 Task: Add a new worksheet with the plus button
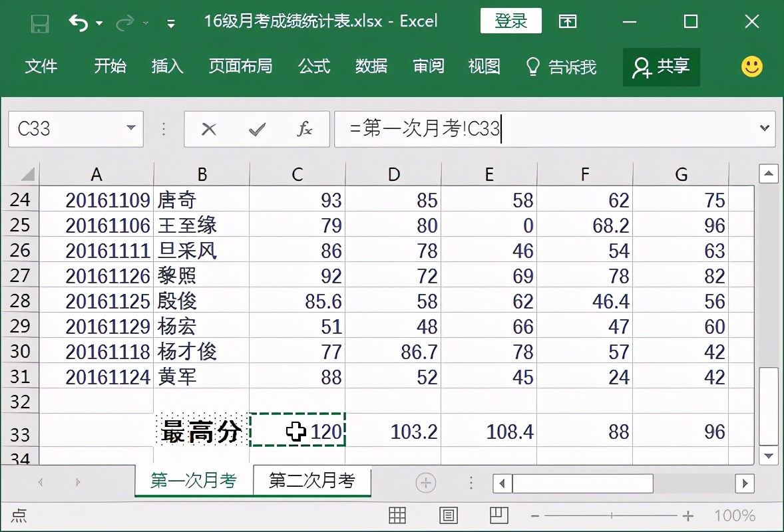pyautogui.click(x=425, y=481)
